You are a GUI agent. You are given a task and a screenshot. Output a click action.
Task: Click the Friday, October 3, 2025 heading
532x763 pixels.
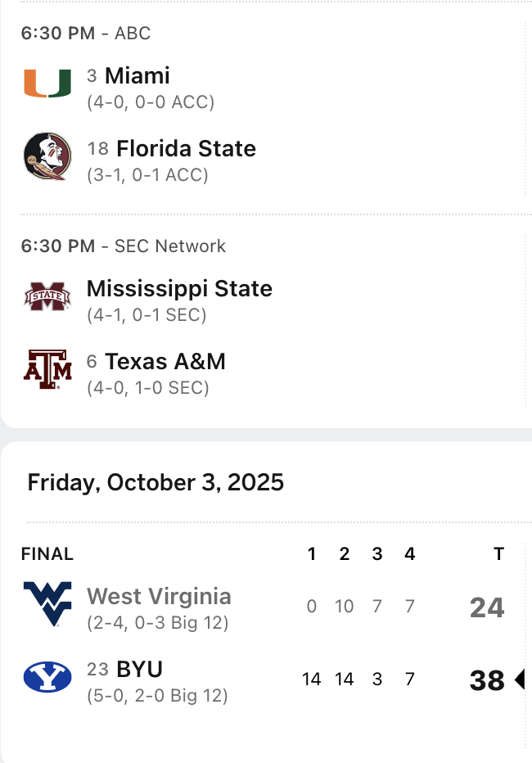tap(156, 482)
